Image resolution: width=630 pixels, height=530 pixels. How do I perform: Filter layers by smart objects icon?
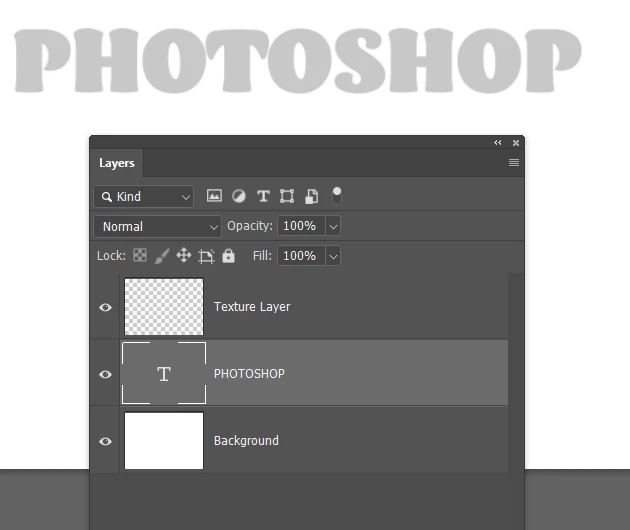(311, 196)
